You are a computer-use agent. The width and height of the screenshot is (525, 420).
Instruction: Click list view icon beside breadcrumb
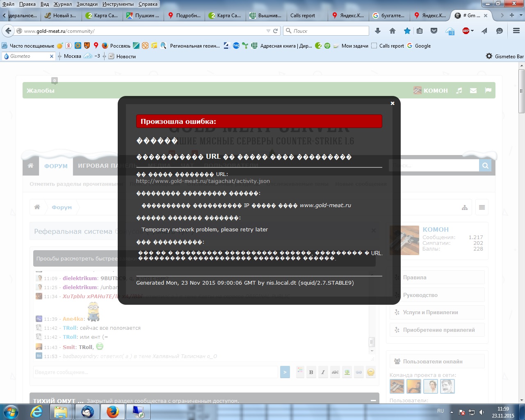tap(482, 208)
